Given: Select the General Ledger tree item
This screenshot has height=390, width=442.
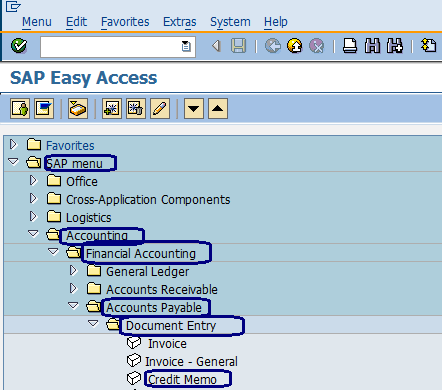Looking at the screenshot, I should point(147,272).
